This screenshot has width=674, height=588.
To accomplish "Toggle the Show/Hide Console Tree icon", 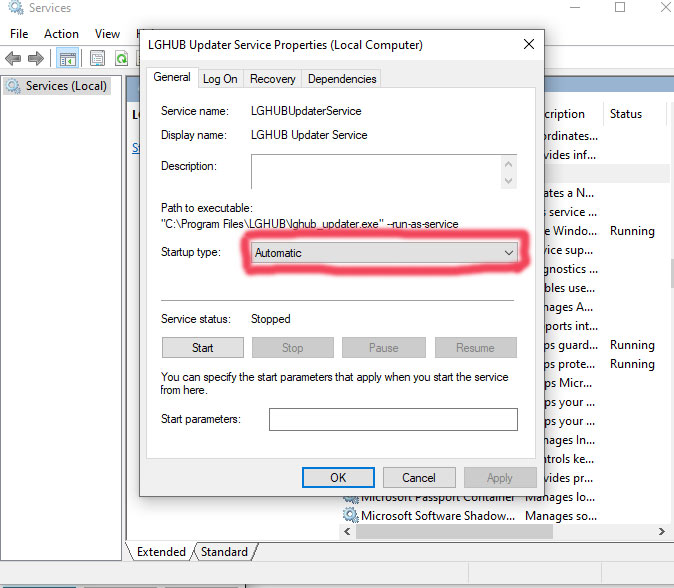I will click(67, 58).
